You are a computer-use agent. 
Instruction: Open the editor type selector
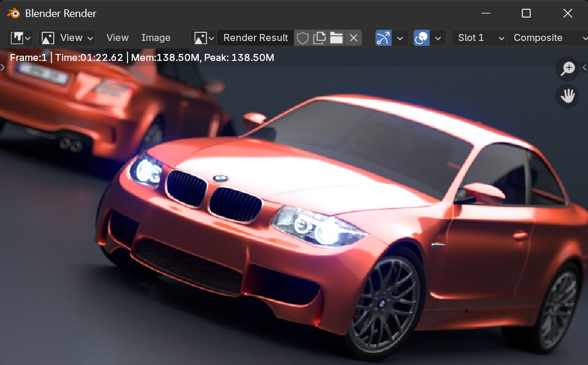point(20,38)
